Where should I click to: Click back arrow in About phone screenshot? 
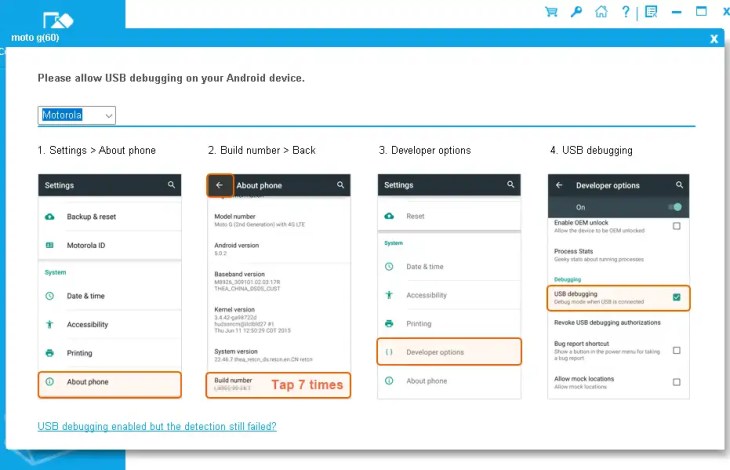pos(219,185)
